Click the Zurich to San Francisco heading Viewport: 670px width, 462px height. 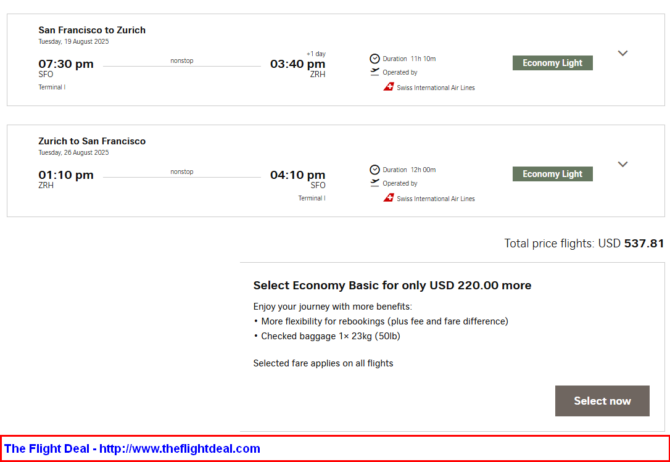[92, 141]
